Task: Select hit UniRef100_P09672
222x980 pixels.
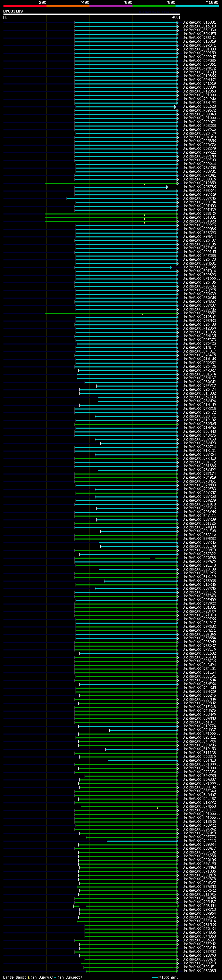Action: coord(199,110)
